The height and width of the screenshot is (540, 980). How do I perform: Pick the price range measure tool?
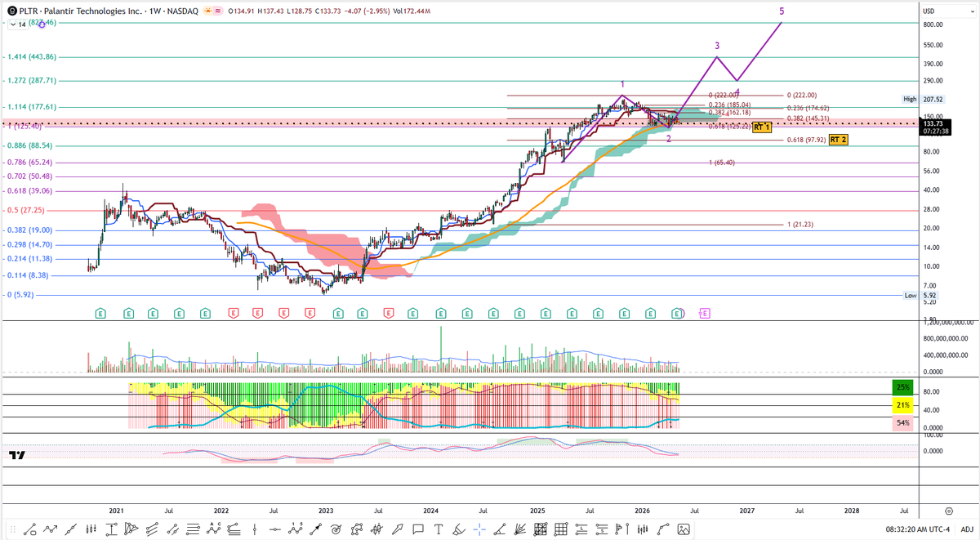click(111, 529)
